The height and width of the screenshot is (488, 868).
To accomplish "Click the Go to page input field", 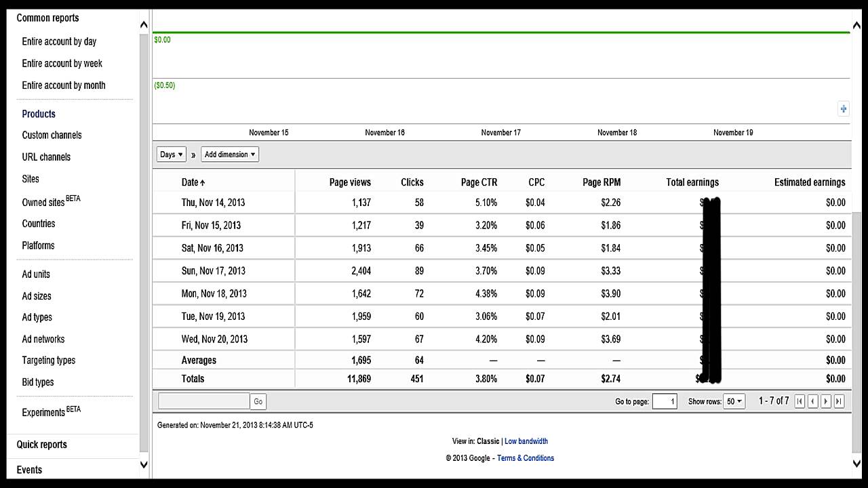I will pos(665,401).
